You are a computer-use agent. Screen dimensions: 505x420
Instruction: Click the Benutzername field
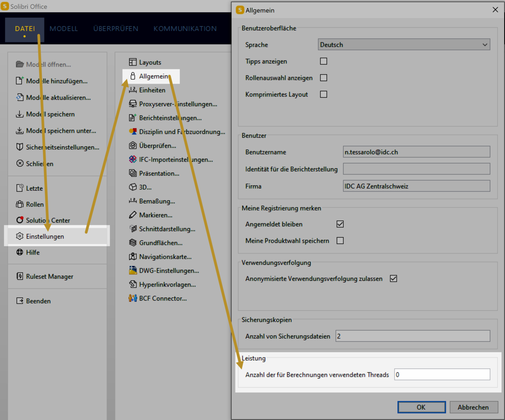416,152
